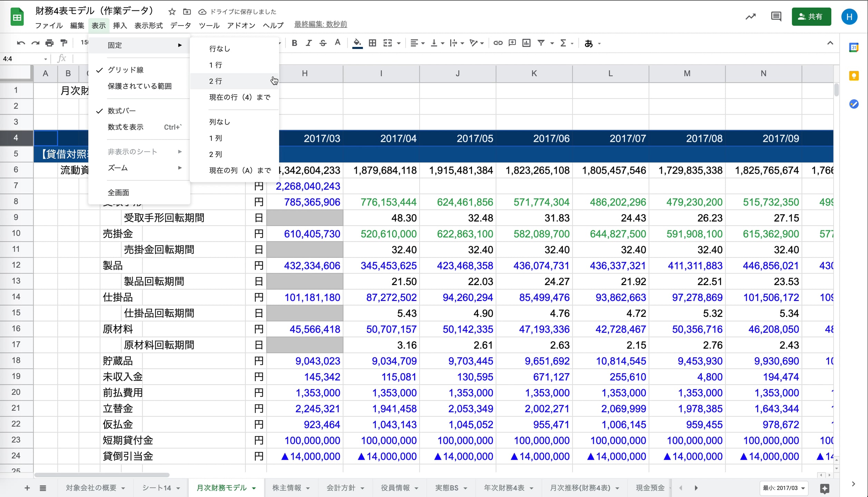Switch to the 株主情報 sheet tab
Screen dimensions: 868x497
pyautogui.click(x=287, y=488)
